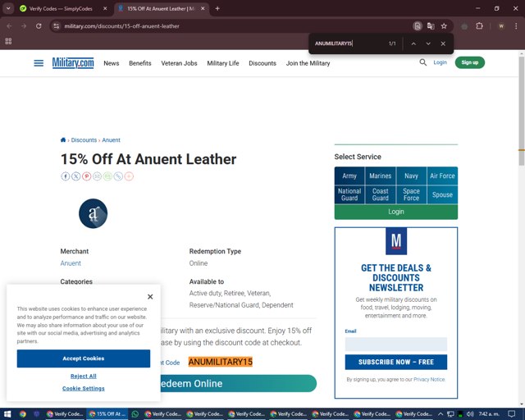Click the find bar search field
This screenshot has width=525, height=420.
[348, 43]
